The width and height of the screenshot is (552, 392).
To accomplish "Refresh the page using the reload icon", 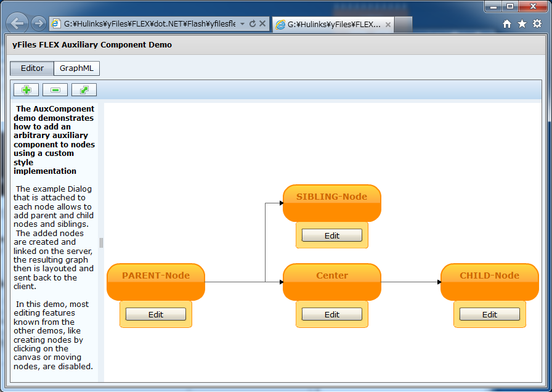I will [252, 23].
